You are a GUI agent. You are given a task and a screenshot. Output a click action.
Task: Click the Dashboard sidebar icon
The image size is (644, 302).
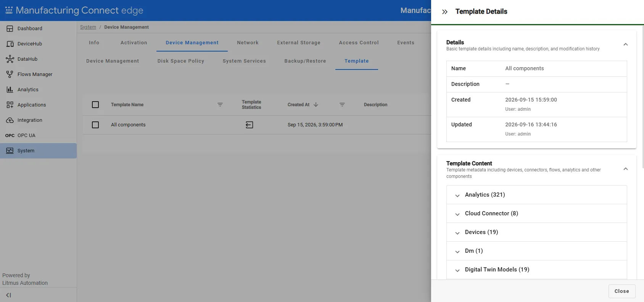pos(10,29)
